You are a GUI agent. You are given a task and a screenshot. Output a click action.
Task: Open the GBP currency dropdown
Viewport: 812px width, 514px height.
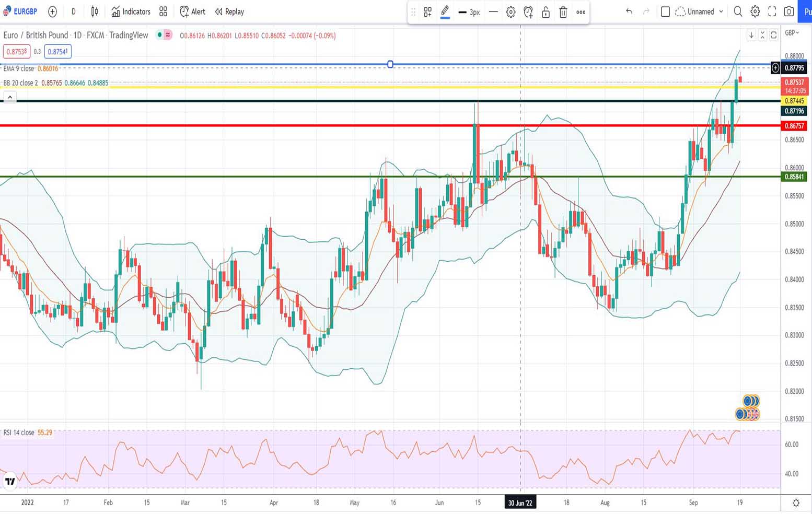[x=792, y=33]
